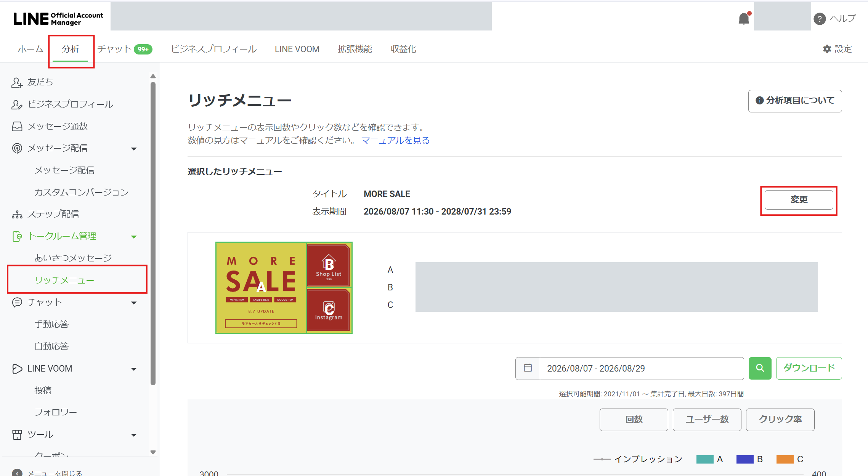Click the info icon in 分析項目について
Image resolution: width=868 pixels, height=476 pixels.
(x=759, y=101)
